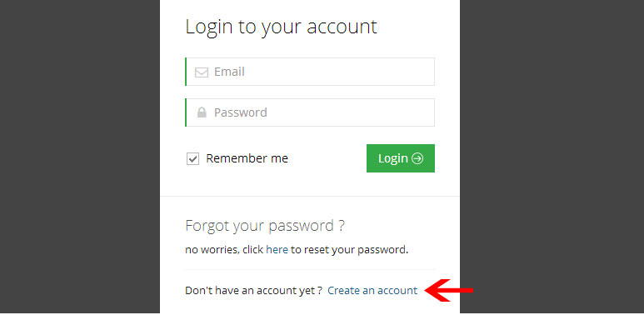Viewport: 644px width, 330px height.
Task: Click the padlock icon in Password field
Action: click(202, 112)
